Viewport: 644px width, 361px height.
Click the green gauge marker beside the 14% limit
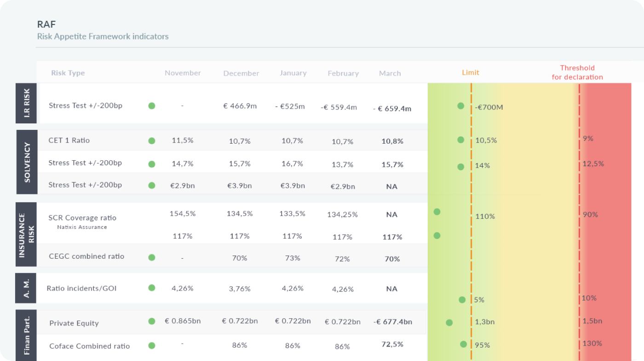point(461,167)
